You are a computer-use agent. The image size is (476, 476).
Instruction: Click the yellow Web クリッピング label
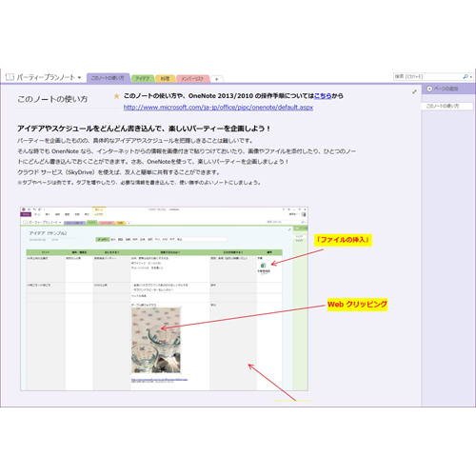coord(357,305)
